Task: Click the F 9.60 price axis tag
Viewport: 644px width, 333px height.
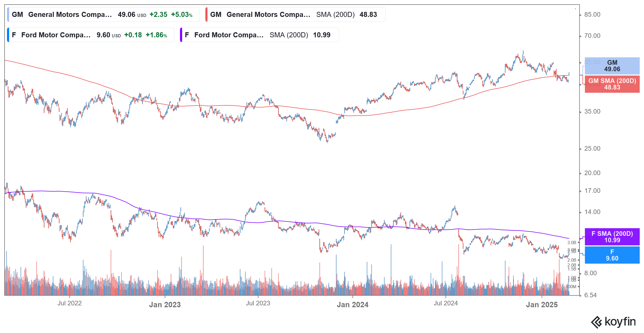Action: click(612, 255)
